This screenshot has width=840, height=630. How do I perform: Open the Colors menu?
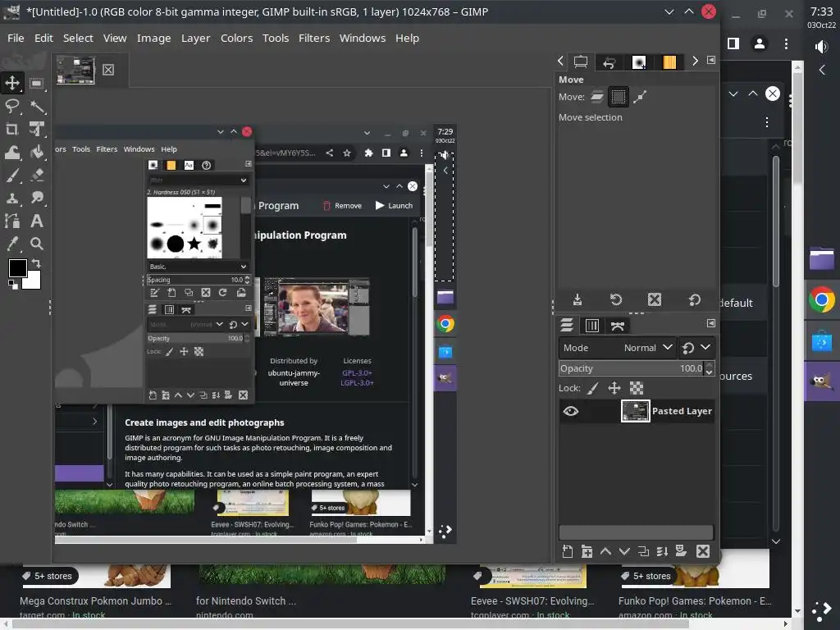click(236, 38)
